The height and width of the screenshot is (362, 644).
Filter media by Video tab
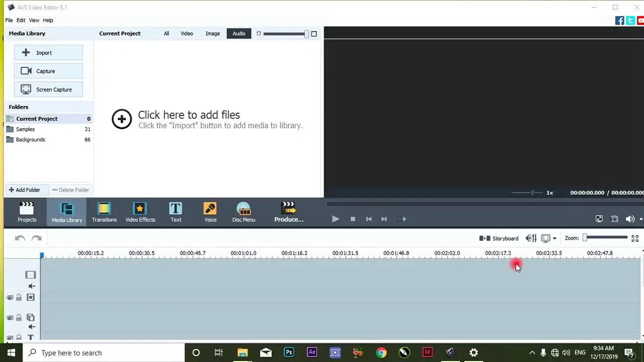pos(187,34)
